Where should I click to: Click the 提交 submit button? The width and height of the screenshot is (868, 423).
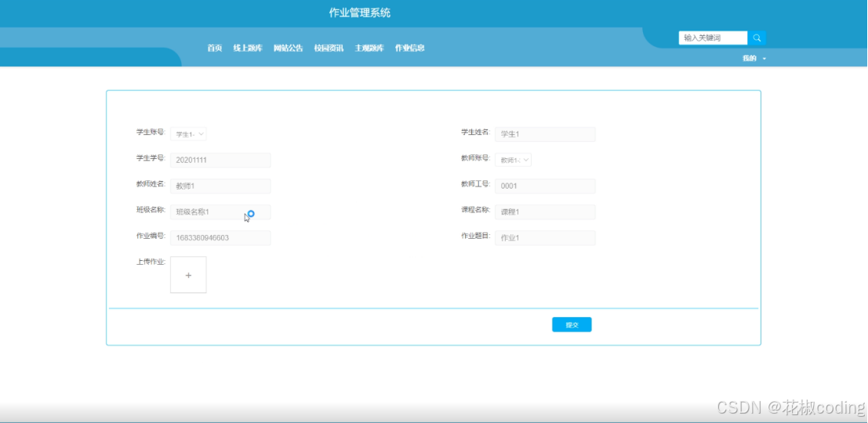pyautogui.click(x=572, y=324)
